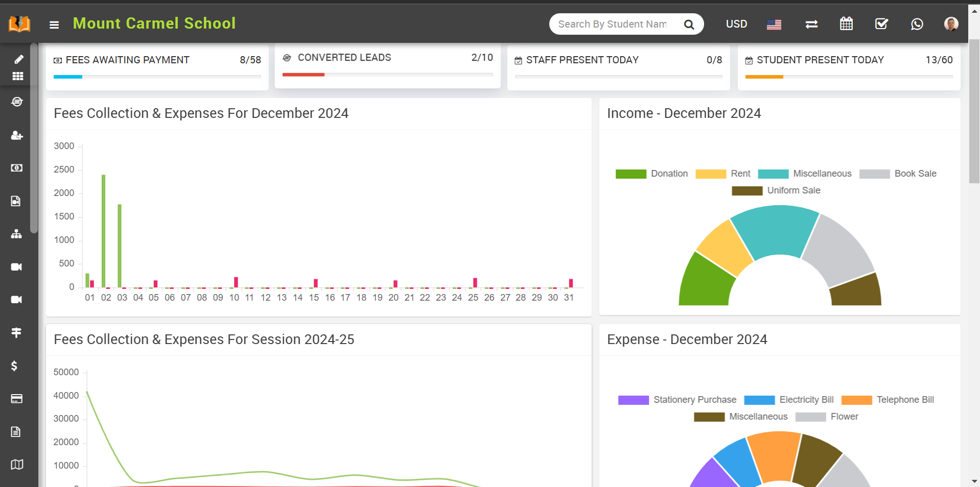980x487 pixels.
Task: Click the '13/60' student count value
Action: pos(939,60)
